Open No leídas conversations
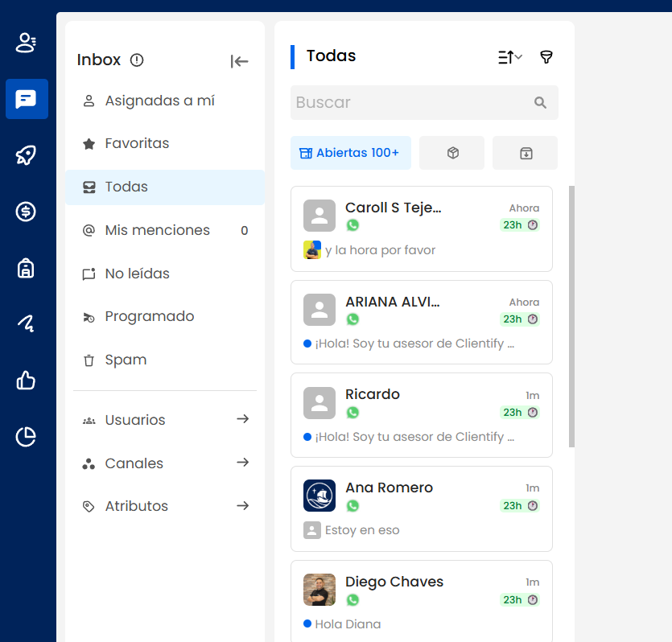The height and width of the screenshot is (642, 672). tap(165, 274)
